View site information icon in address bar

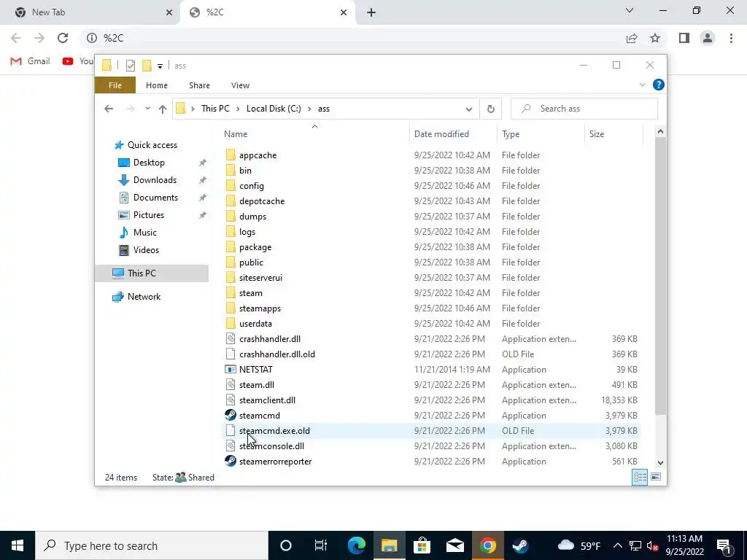click(91, 38)
